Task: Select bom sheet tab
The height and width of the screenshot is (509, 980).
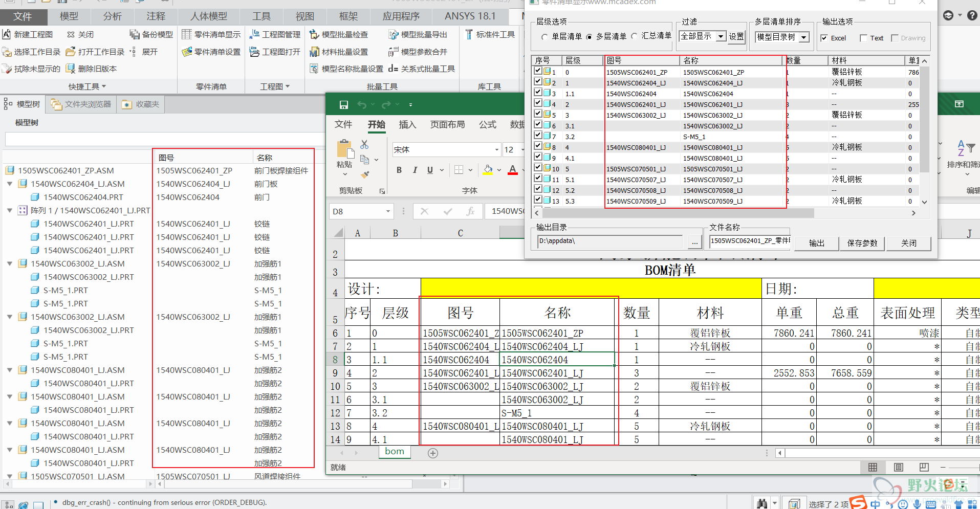Action: click(395, 451)
